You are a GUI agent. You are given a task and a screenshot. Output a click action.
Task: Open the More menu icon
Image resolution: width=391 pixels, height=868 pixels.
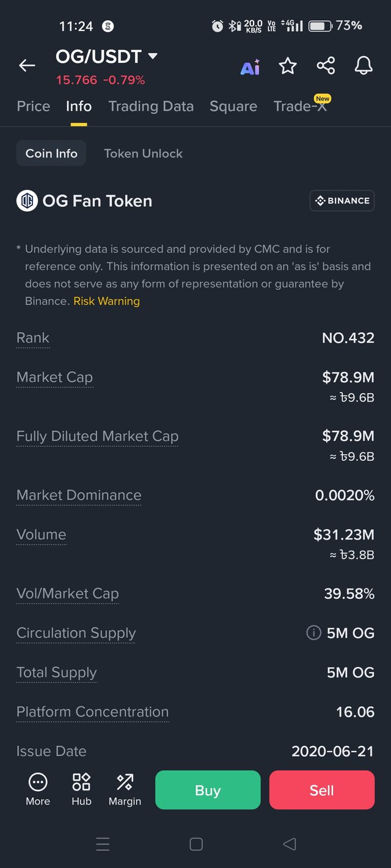tap(38, 789)
